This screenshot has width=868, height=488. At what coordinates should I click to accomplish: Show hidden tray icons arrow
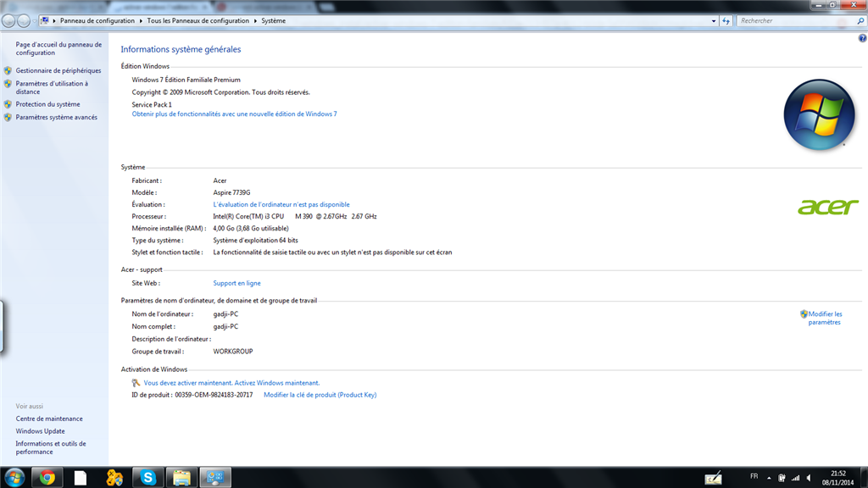coord(769,478)
